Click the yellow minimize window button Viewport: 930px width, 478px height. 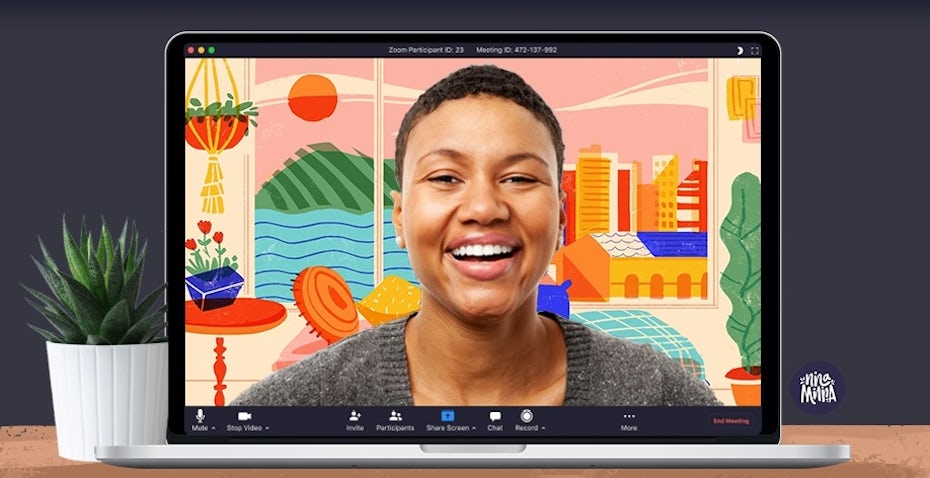[201, 50]
